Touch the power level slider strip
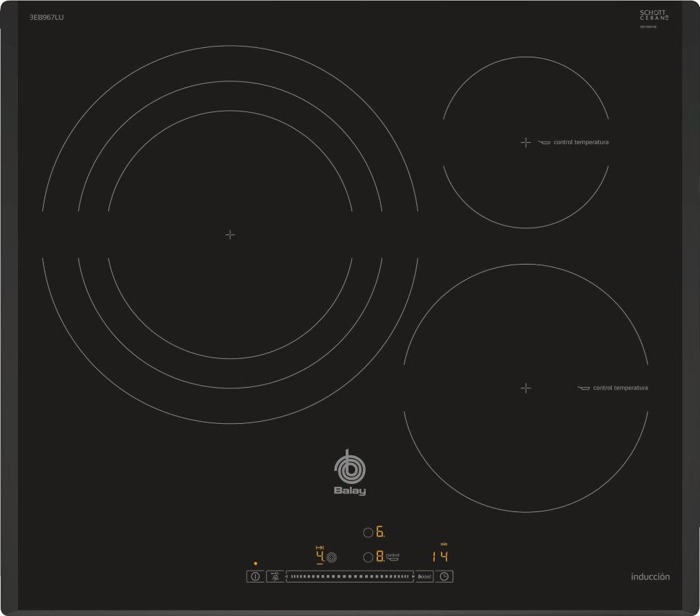700x616 pixels. [350, 576]
